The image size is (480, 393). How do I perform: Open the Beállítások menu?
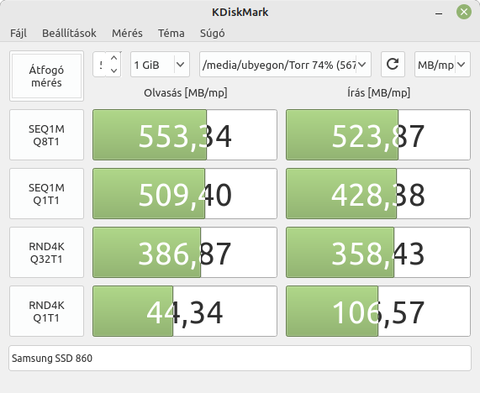click(x=69, y=33)
